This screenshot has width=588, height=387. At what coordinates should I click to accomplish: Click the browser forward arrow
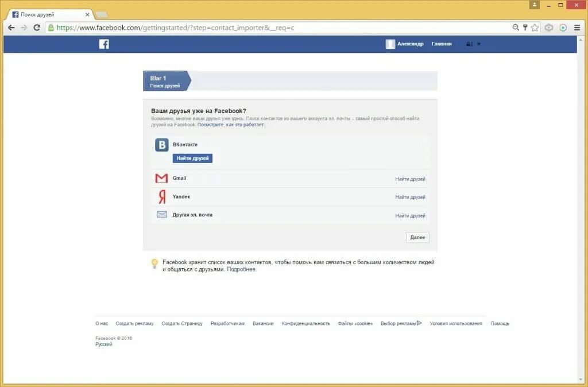point(24,28)
